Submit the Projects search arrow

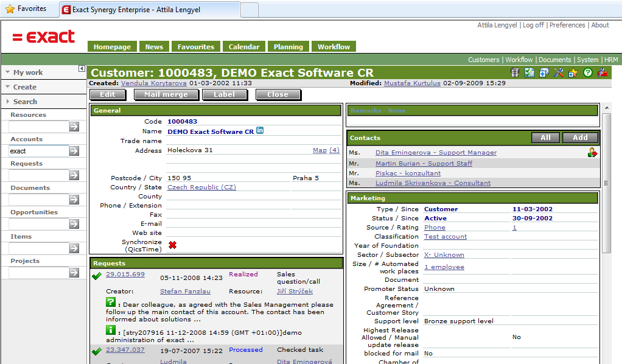pyautogui.click(x=74, y=273)
